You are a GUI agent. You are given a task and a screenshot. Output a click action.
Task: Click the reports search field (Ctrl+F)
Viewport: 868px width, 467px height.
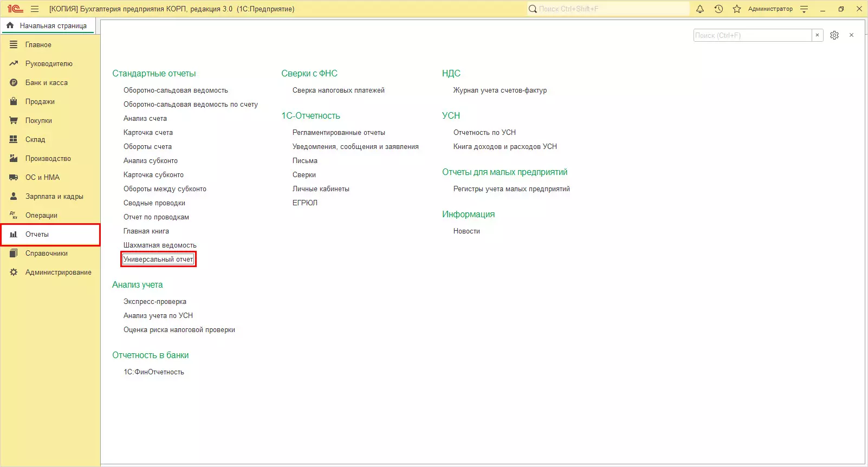[x=753, y=35]
